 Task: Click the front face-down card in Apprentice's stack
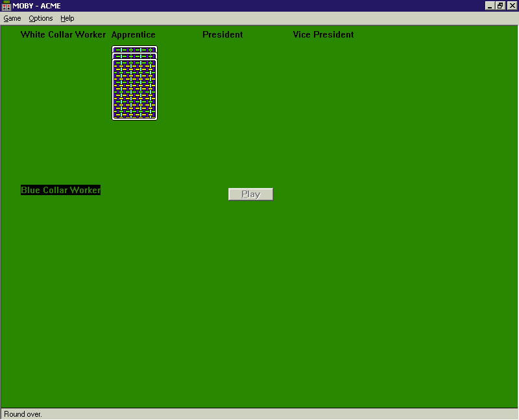135,89
